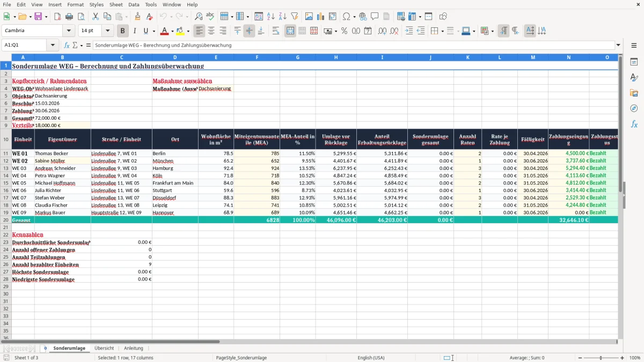Cut the selected cells
Screen dimensions: 644x362
96,17
